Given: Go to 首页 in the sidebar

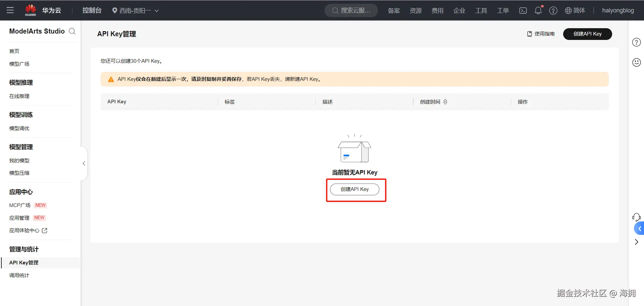Looking at the screenshot, I should [14, 51].
